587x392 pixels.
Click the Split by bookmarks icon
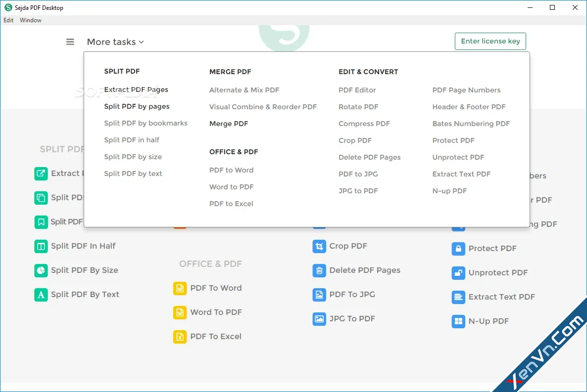(x=41, y=222)
